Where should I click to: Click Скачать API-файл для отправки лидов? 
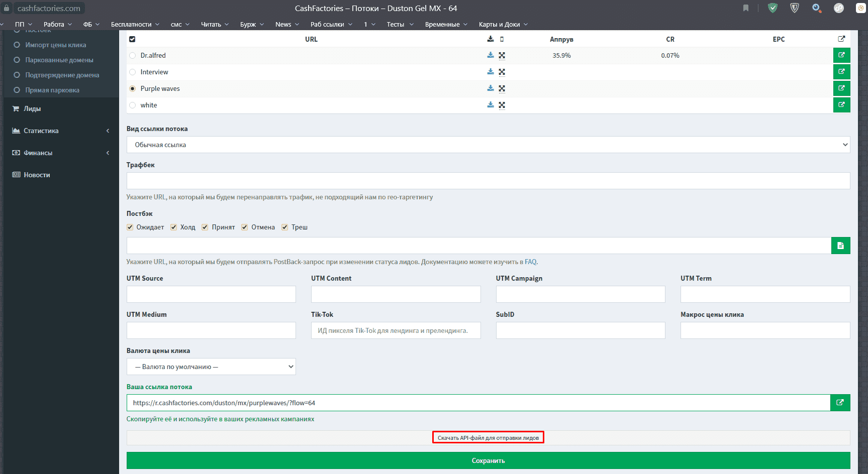[x=488, y=438]
